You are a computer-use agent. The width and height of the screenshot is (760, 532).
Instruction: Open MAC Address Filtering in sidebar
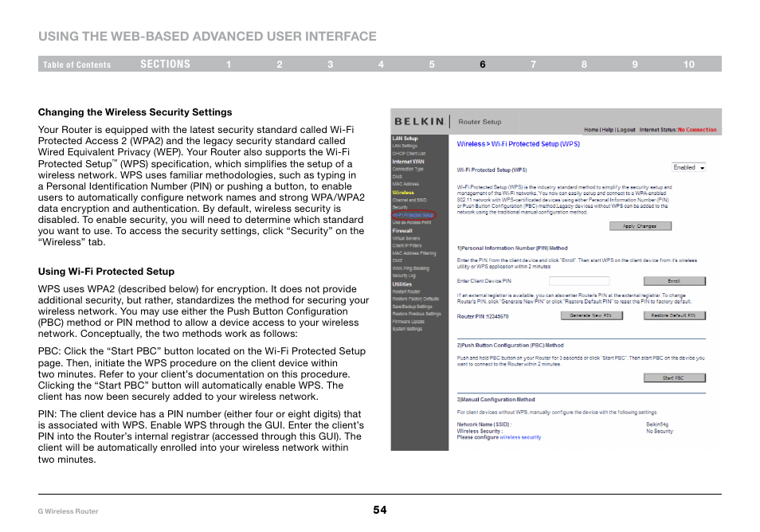coord(414,253)
